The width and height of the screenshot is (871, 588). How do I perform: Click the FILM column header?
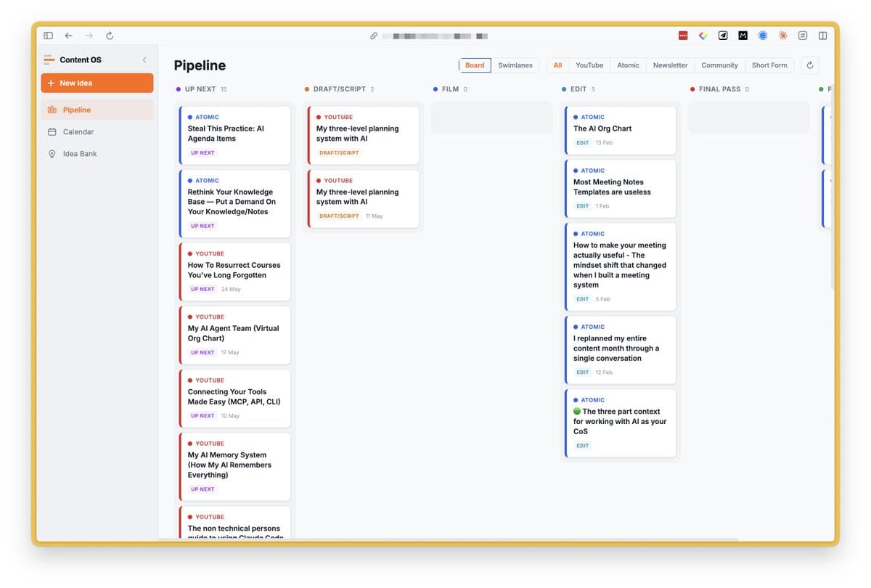[450, 89]
